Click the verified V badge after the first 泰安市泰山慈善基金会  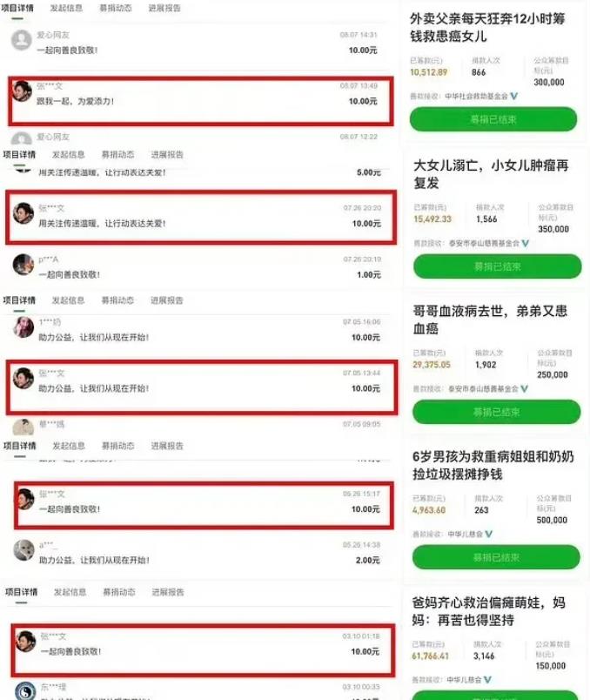[x=526, y=243]
